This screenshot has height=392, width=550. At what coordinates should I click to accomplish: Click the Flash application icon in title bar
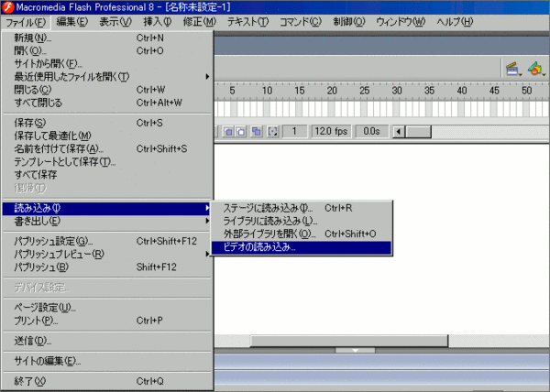[x=7, y=6]
